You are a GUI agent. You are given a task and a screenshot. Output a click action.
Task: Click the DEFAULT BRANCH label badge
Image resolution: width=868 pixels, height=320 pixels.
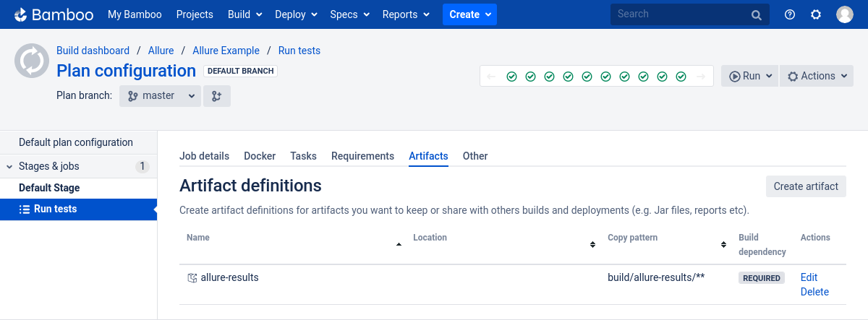[x=241, y=71]
